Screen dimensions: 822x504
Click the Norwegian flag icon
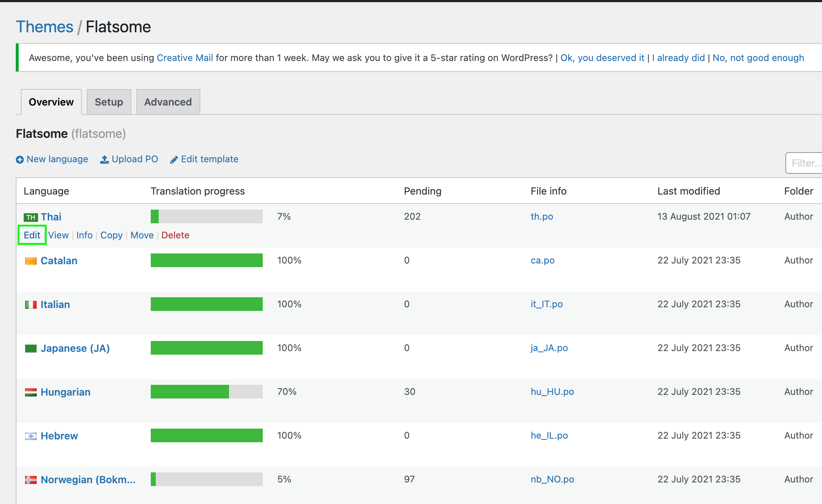click(x=31, y=480)
